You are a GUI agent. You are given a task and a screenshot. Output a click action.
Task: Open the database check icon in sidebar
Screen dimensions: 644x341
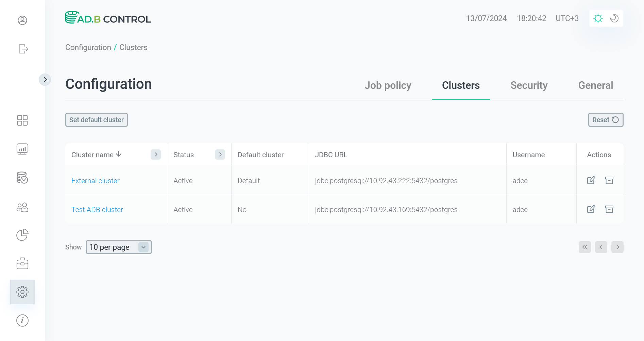coord(22,178)
